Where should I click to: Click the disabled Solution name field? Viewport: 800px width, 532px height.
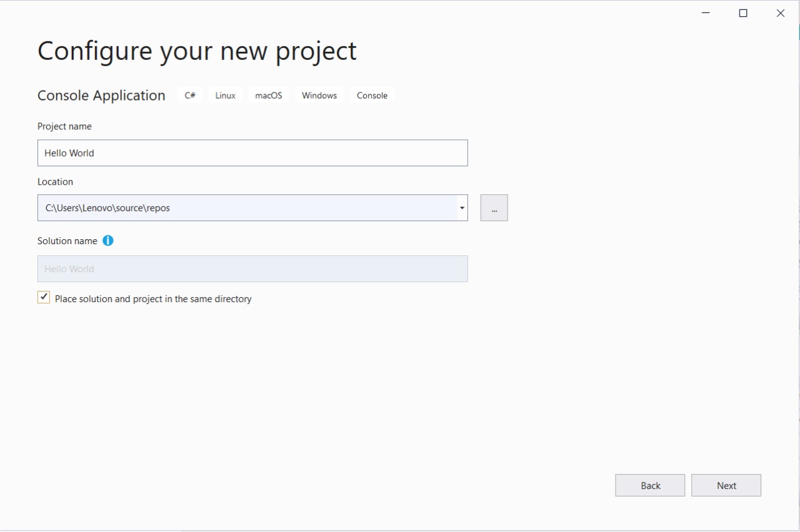click(x=252, y=268)
